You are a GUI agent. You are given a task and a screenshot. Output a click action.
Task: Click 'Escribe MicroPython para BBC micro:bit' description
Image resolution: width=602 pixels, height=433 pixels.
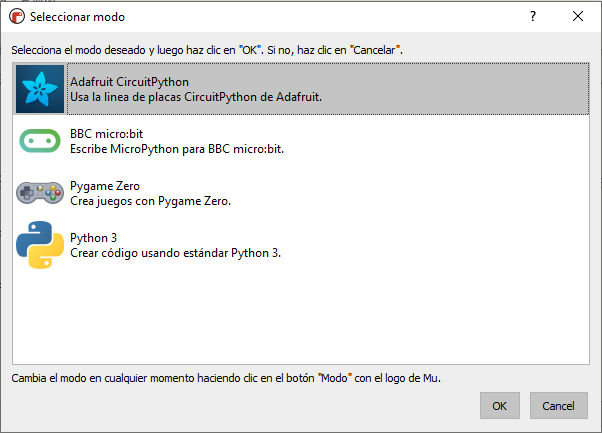pos(177,149)
